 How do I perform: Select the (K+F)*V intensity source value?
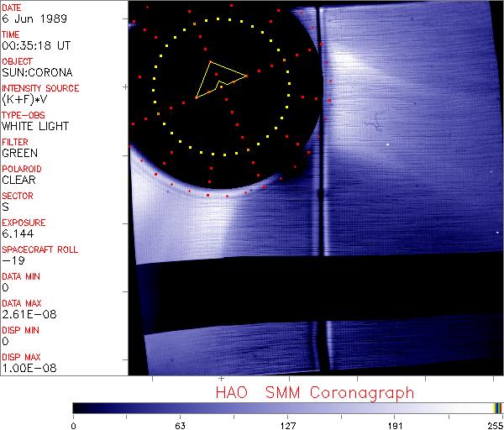pyautogui.click(x=26, y=99)
